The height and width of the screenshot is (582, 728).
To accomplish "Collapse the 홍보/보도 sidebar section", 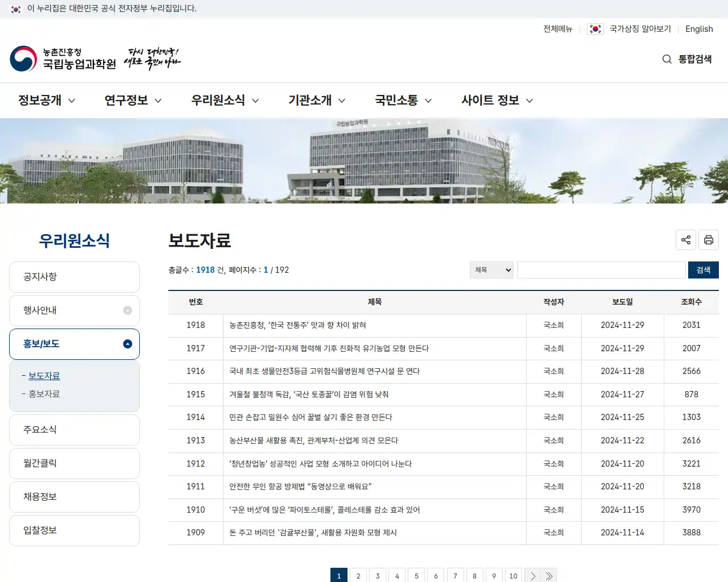I will 127,344.
